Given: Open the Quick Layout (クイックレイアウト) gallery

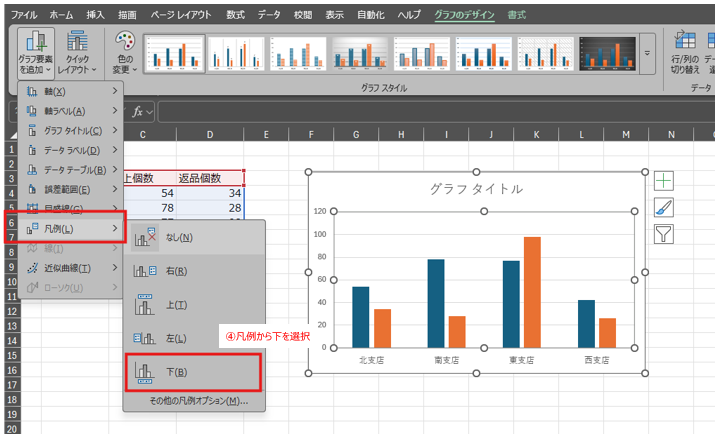Looking at the screenshot, I should [x=78, y=52].
